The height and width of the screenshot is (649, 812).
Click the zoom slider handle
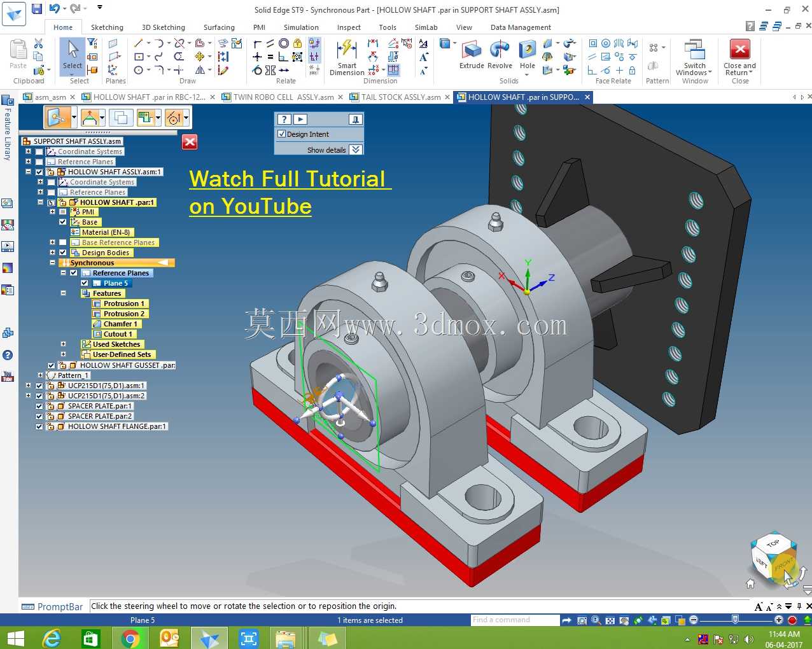(x=735, y=620)
